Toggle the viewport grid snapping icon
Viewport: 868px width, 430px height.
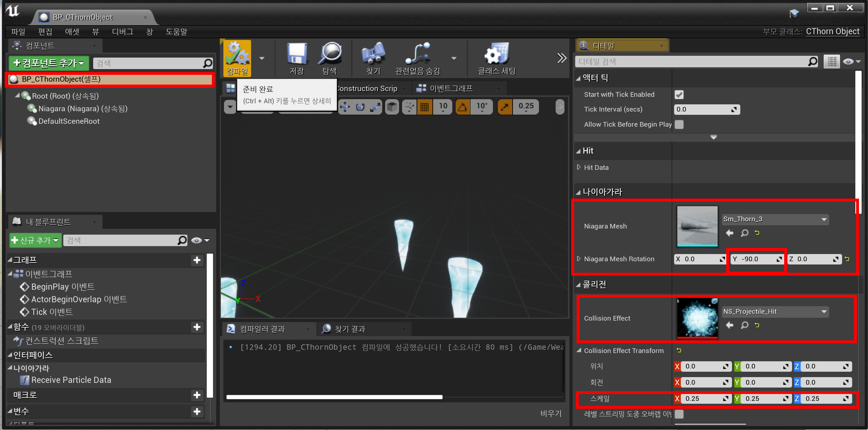424,107
